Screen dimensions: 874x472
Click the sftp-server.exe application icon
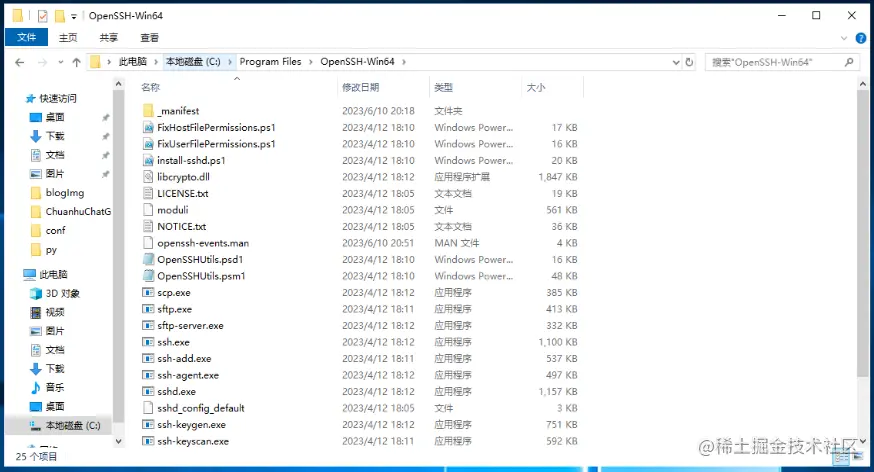point(148,325)
